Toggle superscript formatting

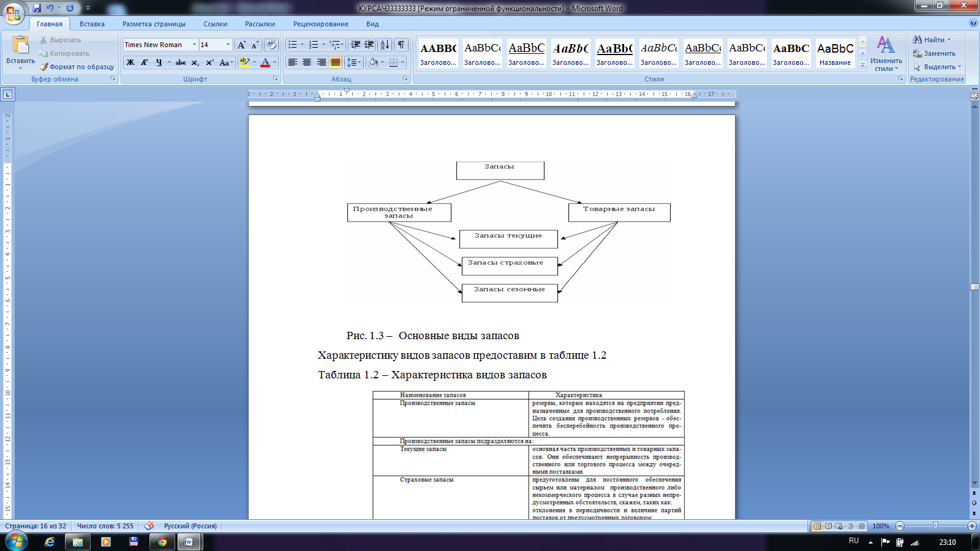click(x=209, y=62)
